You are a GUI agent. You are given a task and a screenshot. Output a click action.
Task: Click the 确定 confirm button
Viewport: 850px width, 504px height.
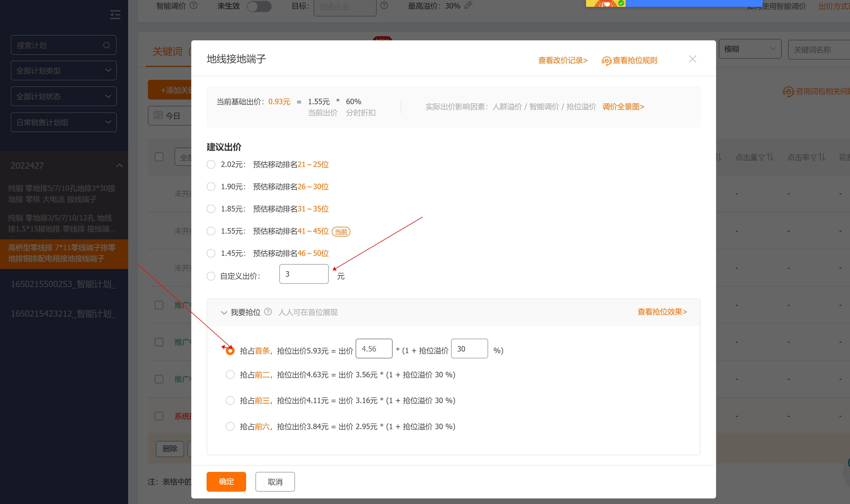click(226, 481)
